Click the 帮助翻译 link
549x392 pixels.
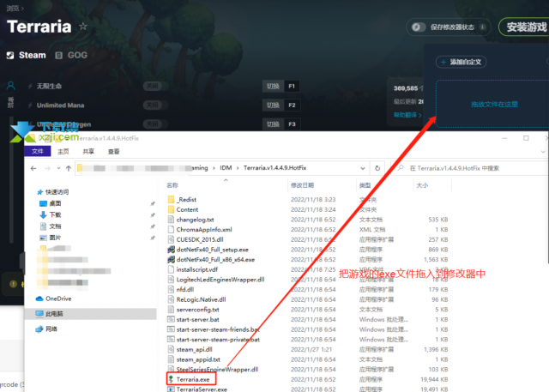pyautogui.click(x=407, y=115)
